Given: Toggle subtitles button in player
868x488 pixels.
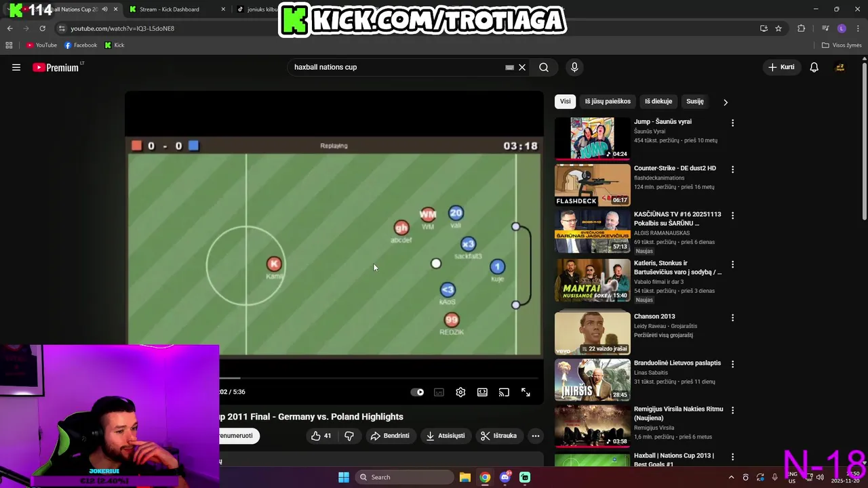Looking at the screenshot, I should 439,392.
